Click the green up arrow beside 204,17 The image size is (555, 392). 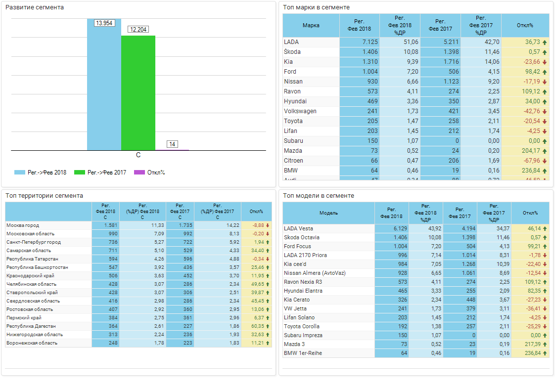[x=545, y=151]
